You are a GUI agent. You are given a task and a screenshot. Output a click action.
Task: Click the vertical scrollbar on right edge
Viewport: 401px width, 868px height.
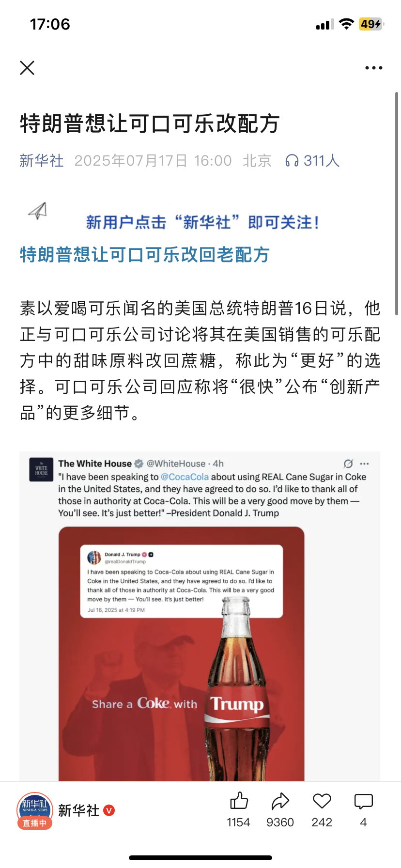[397, 203]
